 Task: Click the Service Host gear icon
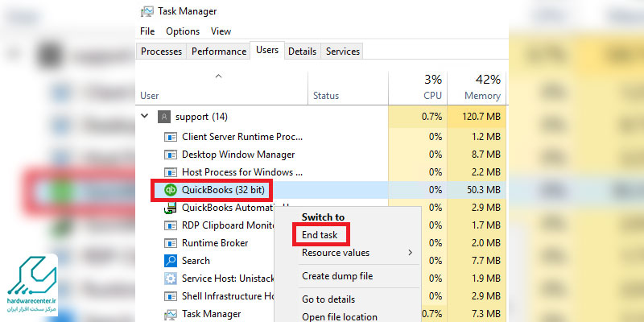pyautogui.click(x=171, y=279)
